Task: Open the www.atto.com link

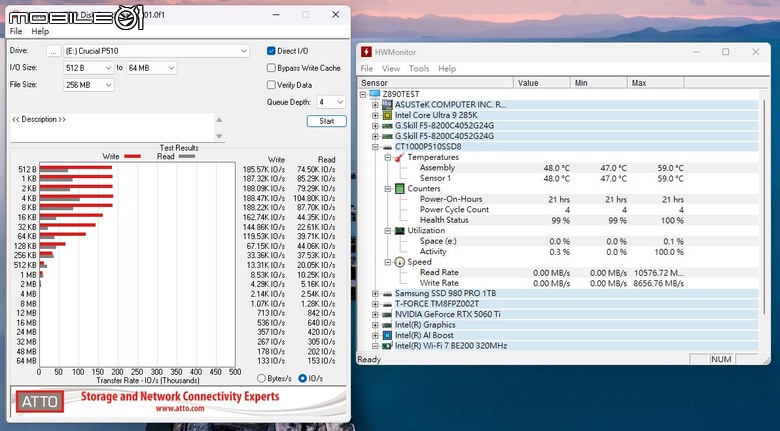Action: (x=180, y=408)
